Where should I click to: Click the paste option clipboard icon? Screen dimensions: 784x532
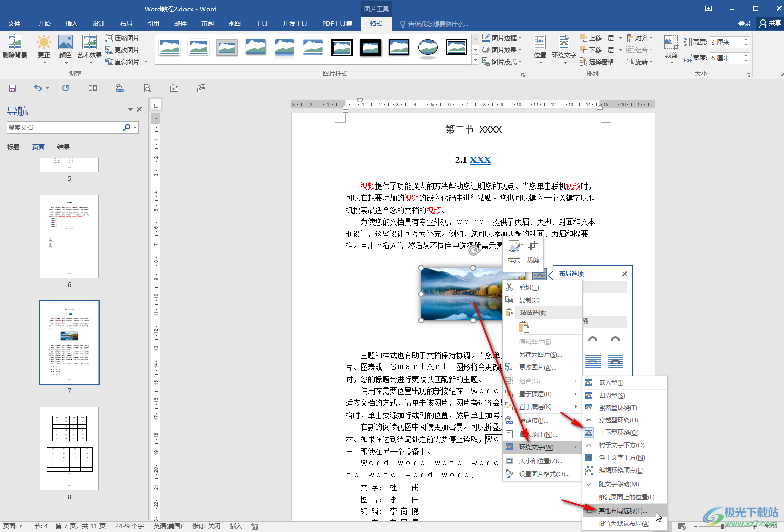pos(524,327)
